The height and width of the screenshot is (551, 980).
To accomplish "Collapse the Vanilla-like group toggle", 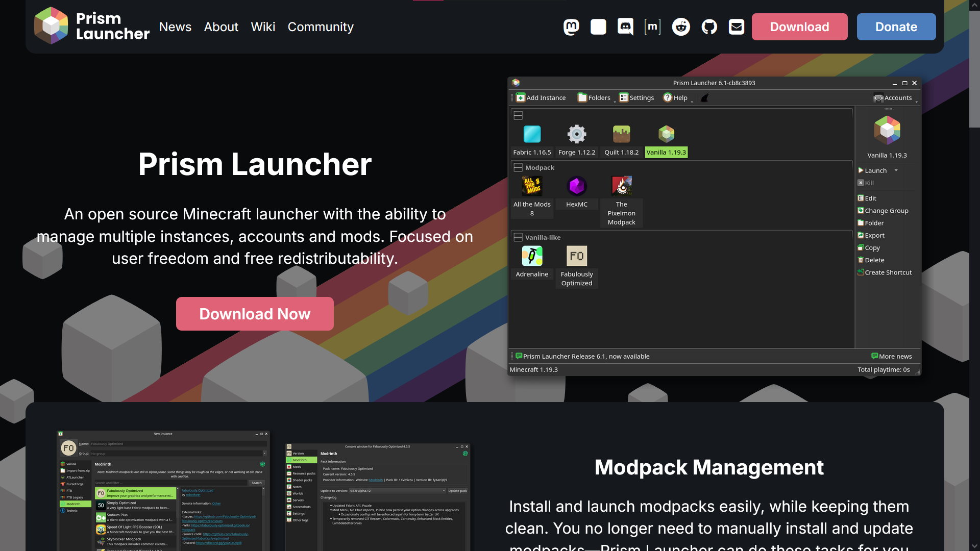I will click(518, 237).
